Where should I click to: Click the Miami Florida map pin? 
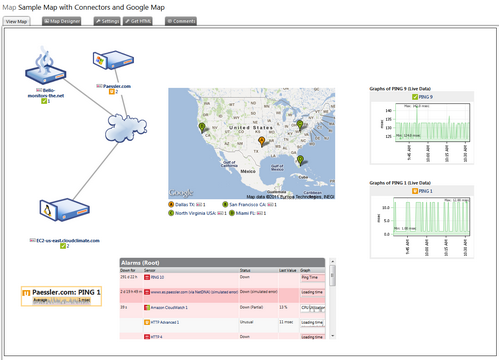(300, 160)
